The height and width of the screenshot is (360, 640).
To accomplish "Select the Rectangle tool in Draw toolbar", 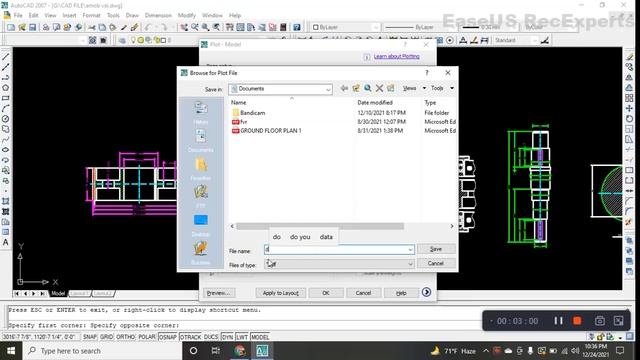I will click(x=6, y=98).
